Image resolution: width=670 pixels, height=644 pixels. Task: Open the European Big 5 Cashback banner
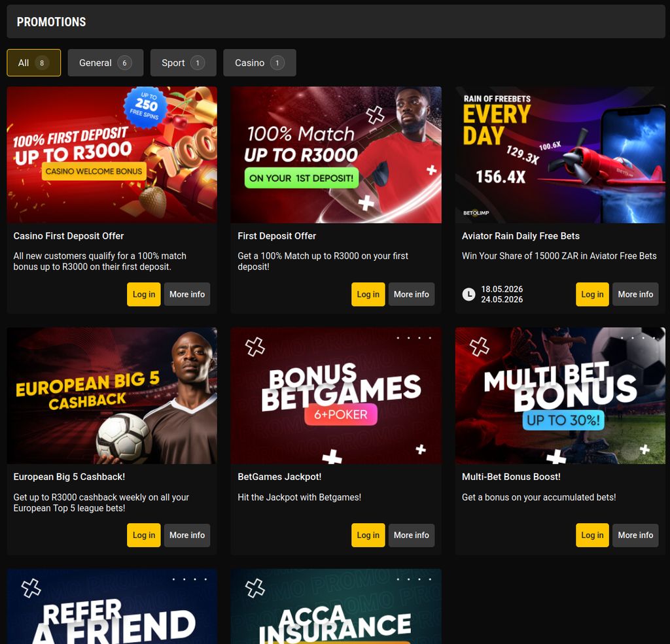tap(112, 396)
